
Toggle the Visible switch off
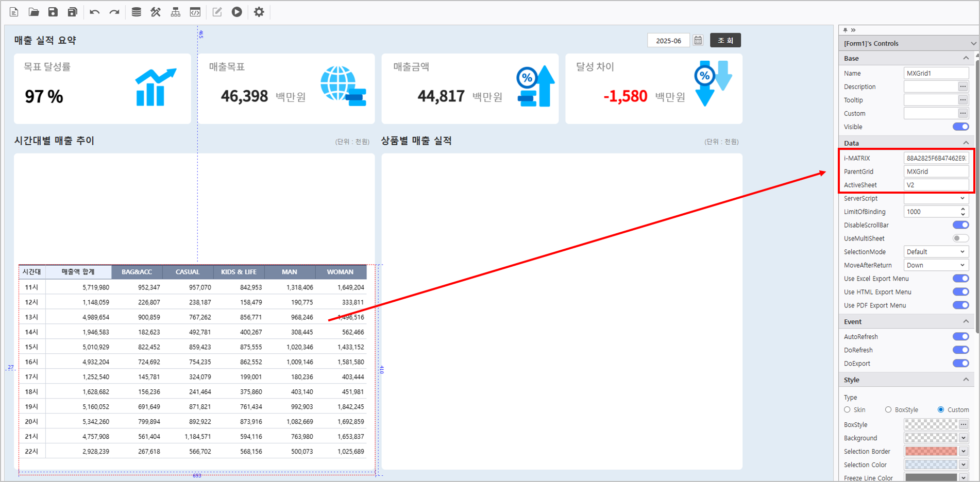coord(960,127)
